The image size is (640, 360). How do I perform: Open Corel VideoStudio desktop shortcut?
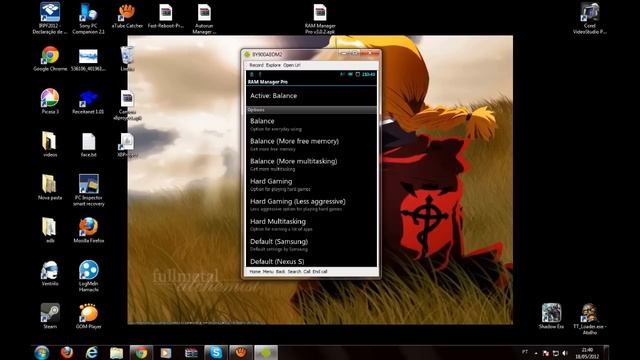[x=590, y=18]
